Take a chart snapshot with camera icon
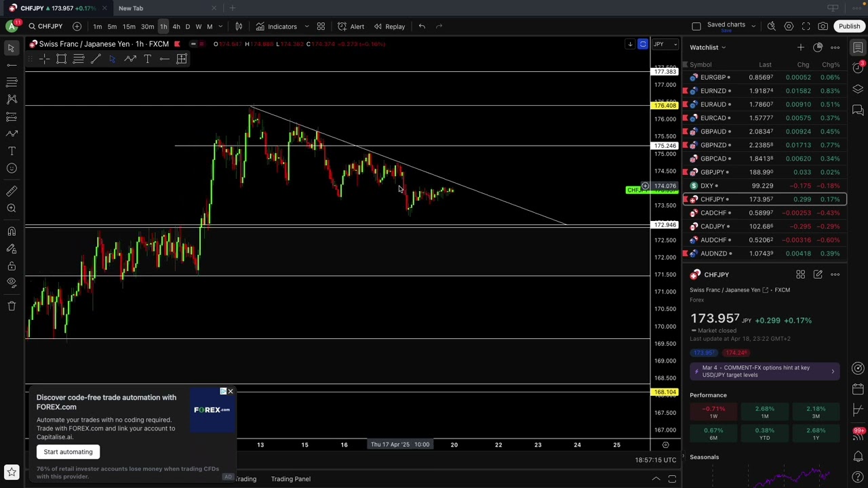The width and height of the screenshot is (868, 488). click(x=823, y=26)
